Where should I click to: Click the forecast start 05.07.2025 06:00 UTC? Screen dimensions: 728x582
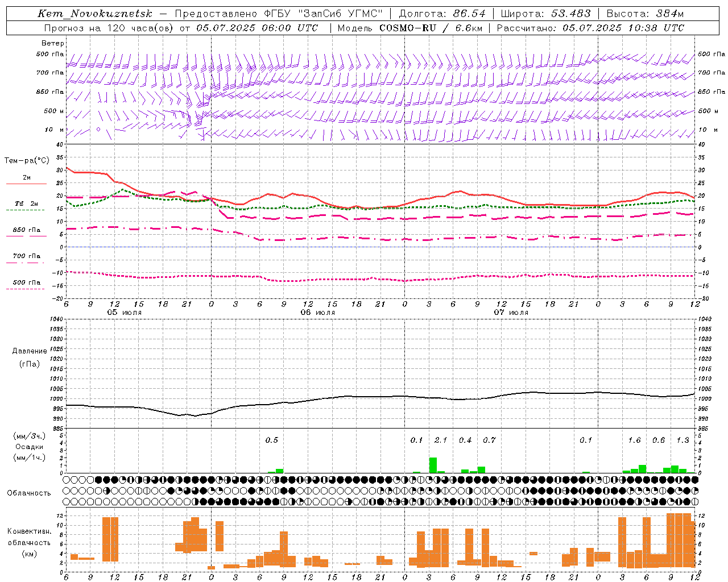(x=257, y=28)
